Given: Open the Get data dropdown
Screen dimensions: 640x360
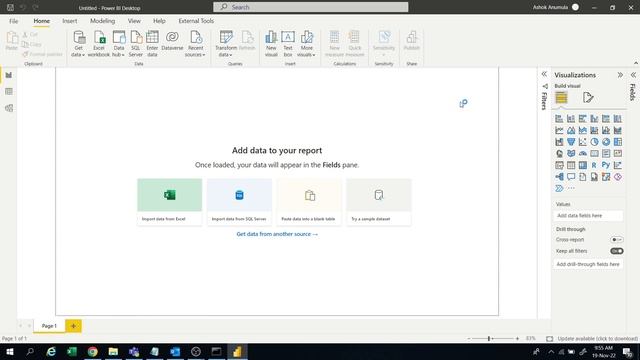Looking at the screenshot, I should 78,44.
